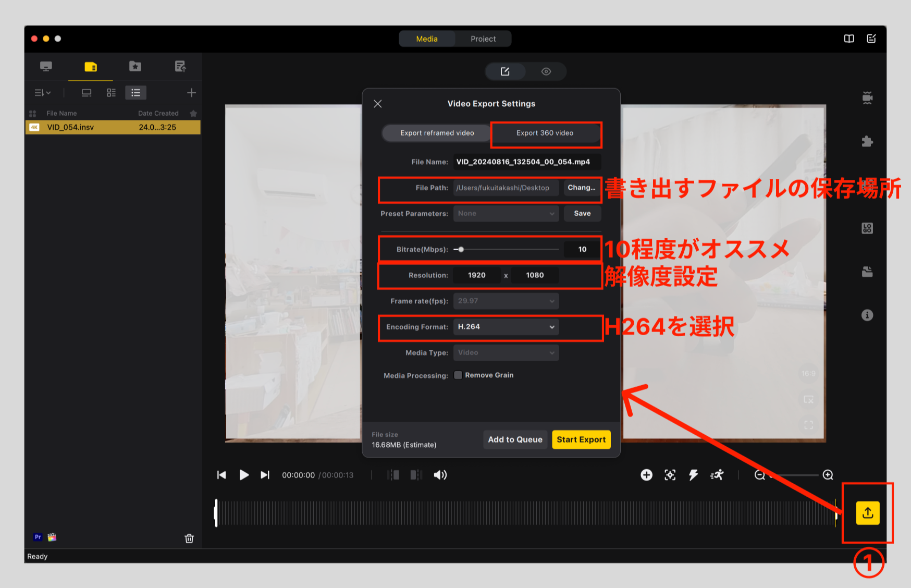Switch to the Project tab
The width and height of the screenshot is (911, 588).
point(483,39)
